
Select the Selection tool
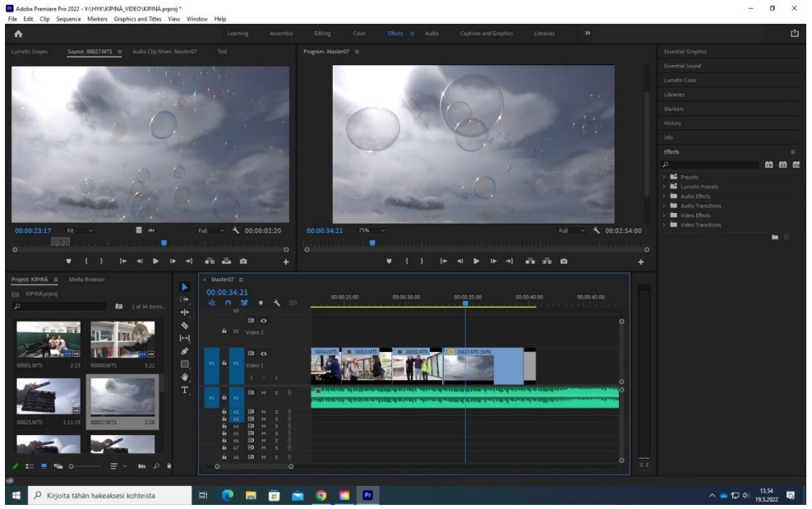[185, 287]
